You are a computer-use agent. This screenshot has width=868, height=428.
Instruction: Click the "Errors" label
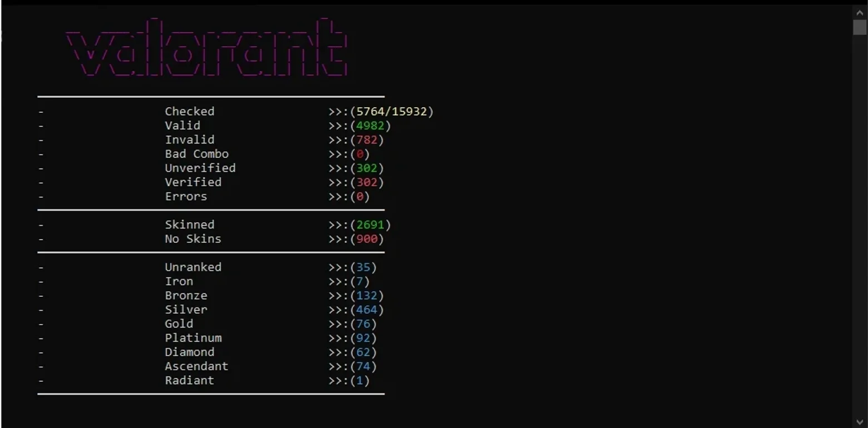[x=186, y=196]
